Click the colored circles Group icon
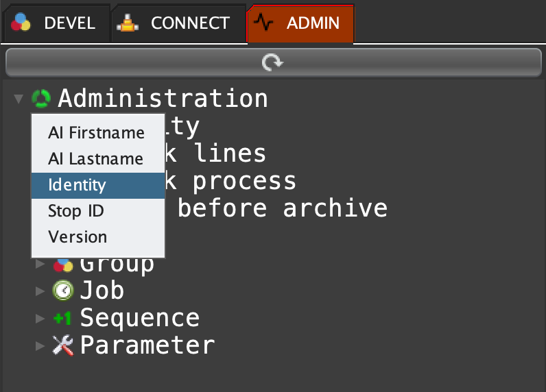546x392 pixels. (x=63, y=265)
